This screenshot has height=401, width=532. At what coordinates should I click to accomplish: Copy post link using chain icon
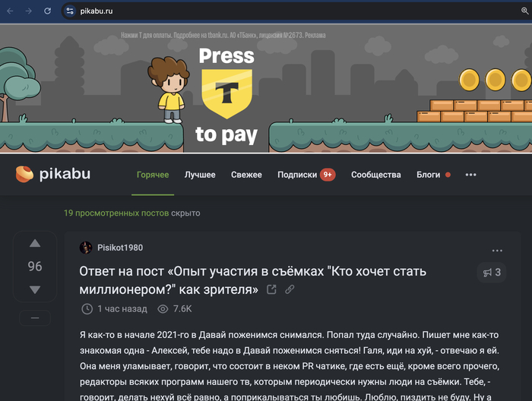coord(290,289)
